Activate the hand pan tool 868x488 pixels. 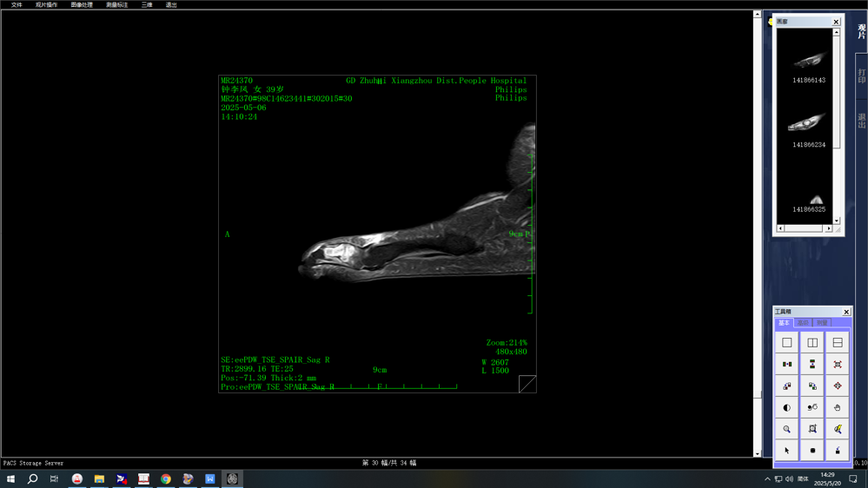838,407
